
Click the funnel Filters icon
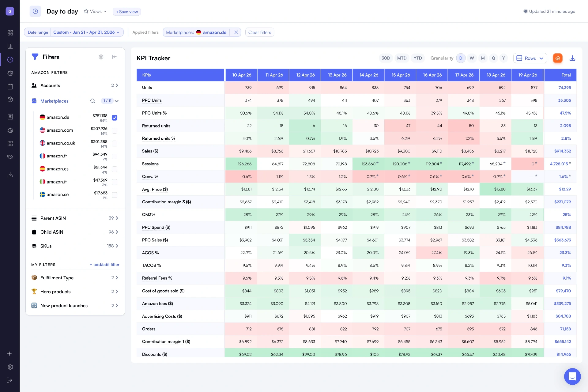point(35,57)
